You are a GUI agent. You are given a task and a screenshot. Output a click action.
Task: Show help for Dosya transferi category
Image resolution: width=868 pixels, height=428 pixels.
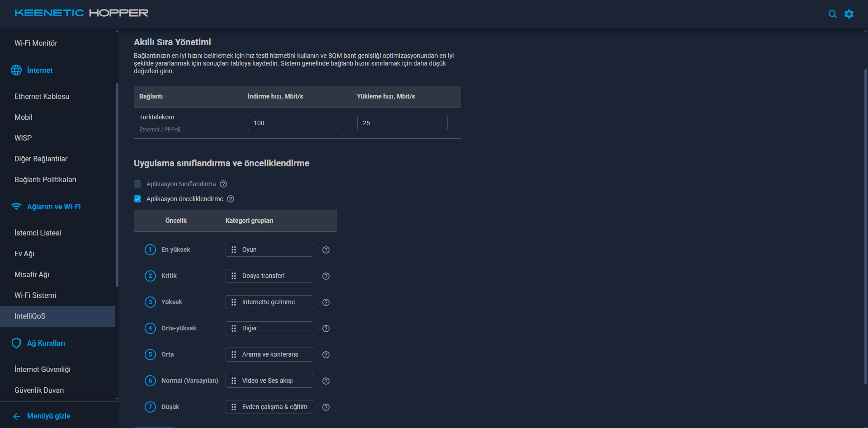pyautogui.click(x=326, y=276)
